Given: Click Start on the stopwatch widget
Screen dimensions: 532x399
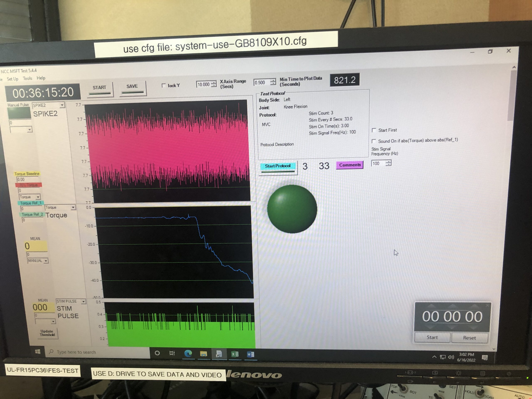Looking at the screenshot, I should 432,337.
